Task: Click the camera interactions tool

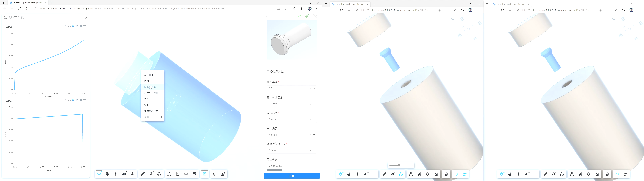Action: click(124, 174)
